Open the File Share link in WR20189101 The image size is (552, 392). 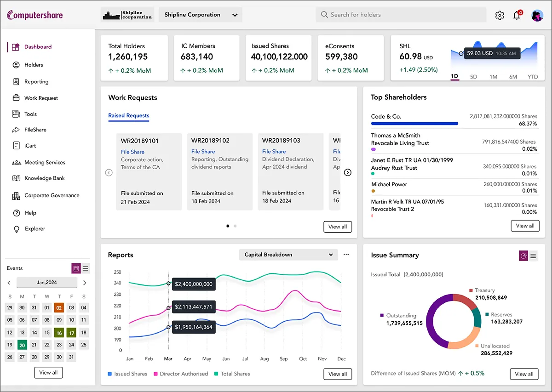[132, 152]
